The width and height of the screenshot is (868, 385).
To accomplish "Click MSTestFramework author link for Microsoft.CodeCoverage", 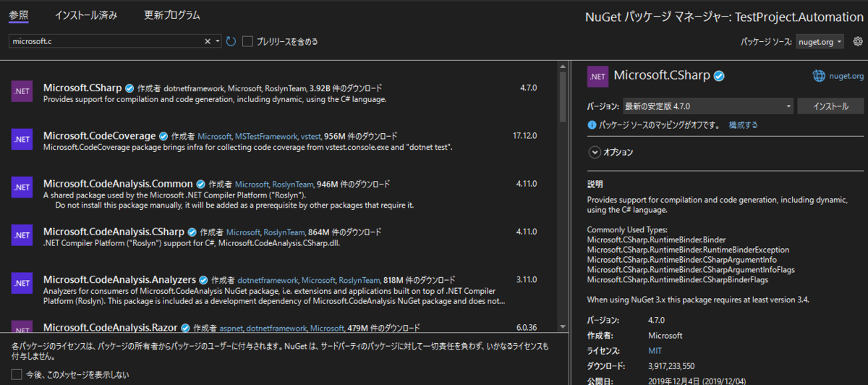I will [265, 136].
